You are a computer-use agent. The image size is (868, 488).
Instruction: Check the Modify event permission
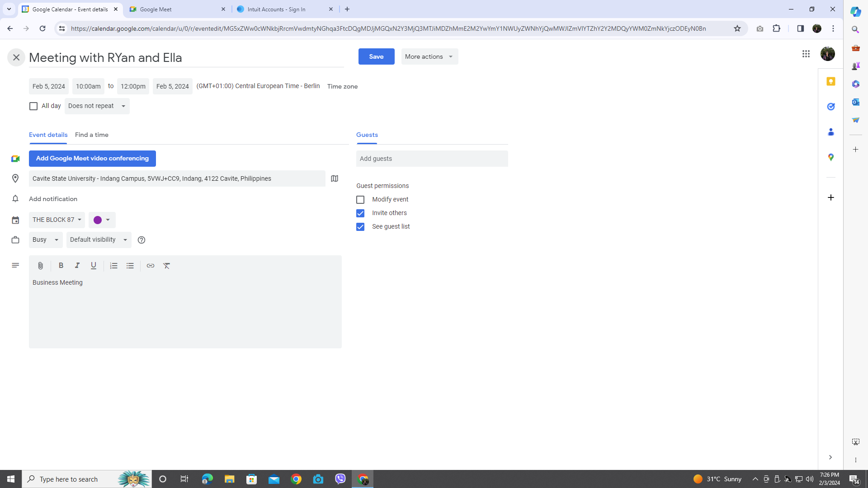click(x=360, y=200)
